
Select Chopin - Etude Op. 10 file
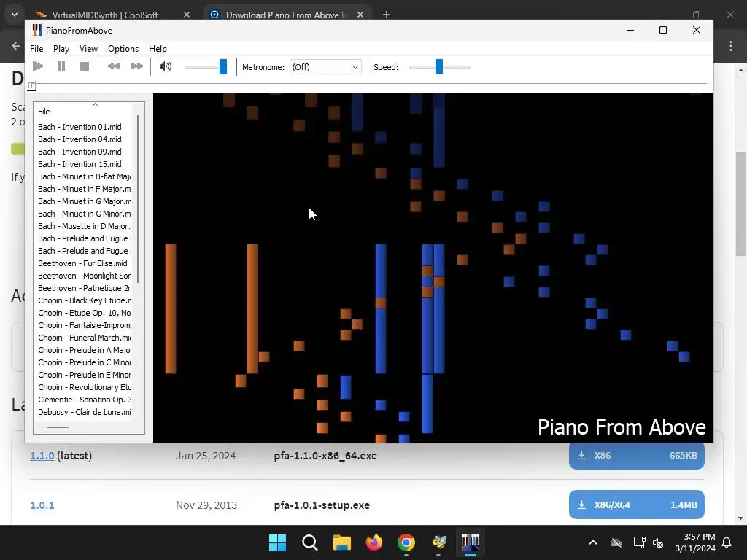pos(85,312)
